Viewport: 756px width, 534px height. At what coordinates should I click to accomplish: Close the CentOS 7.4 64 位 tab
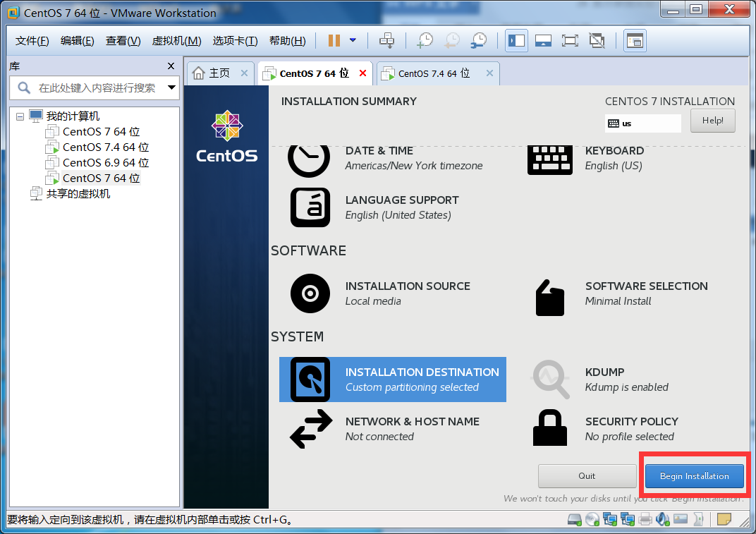pos(490,73)
